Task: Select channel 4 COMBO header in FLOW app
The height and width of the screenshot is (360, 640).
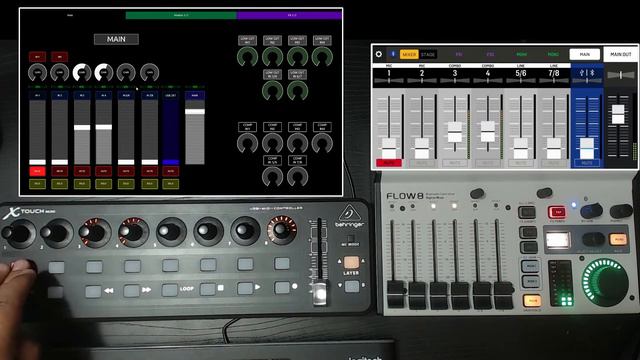Action: 488,74
